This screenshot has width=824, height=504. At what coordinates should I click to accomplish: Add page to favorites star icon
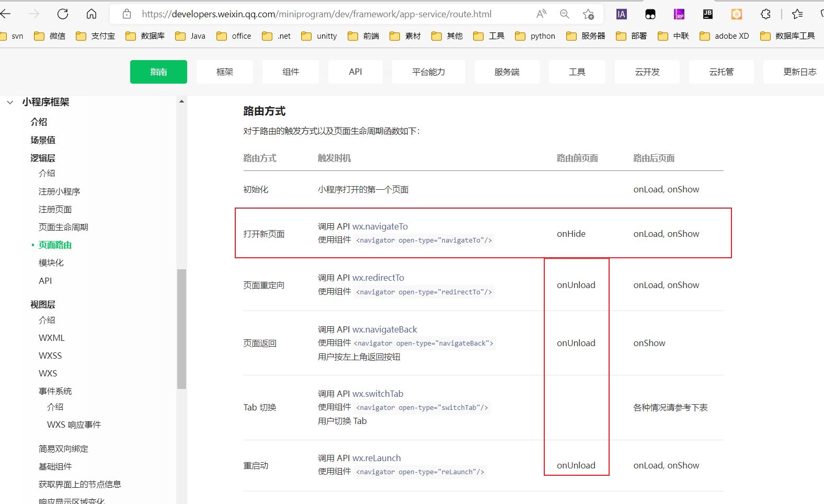588,14
